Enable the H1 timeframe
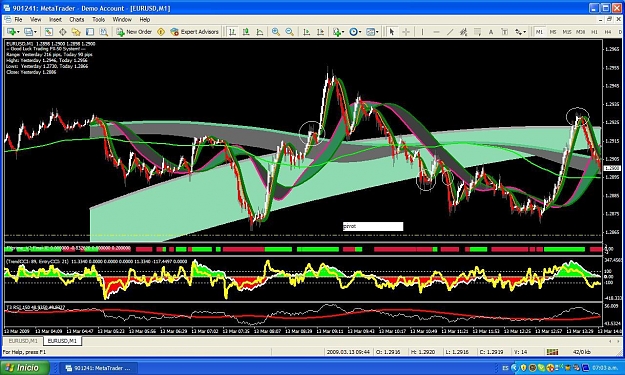This screenshot has height=375, width=625. click(594, 32)
